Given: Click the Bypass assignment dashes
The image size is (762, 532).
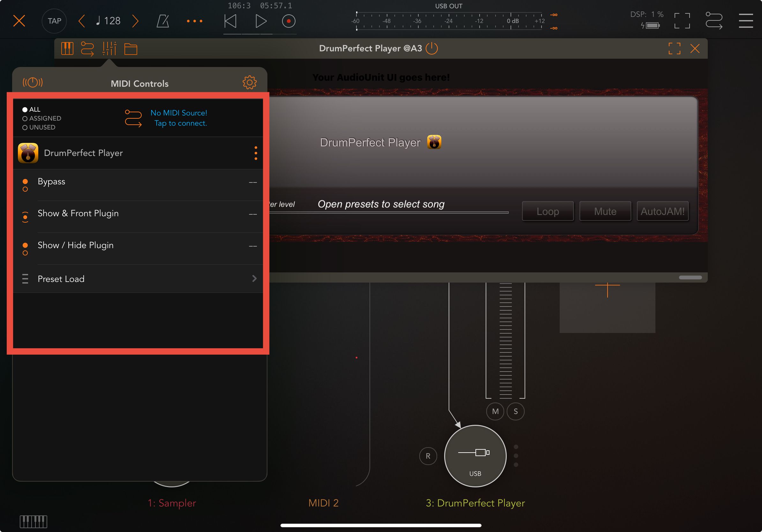Looking at the screenshot, I should (x=253, y=182).
